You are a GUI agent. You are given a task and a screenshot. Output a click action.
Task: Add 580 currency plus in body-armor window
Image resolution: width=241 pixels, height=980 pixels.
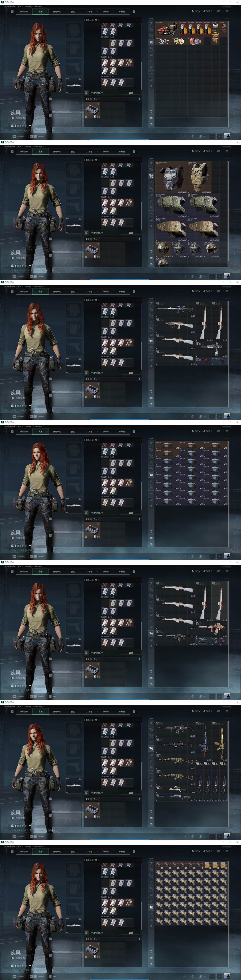click(211, 151)
